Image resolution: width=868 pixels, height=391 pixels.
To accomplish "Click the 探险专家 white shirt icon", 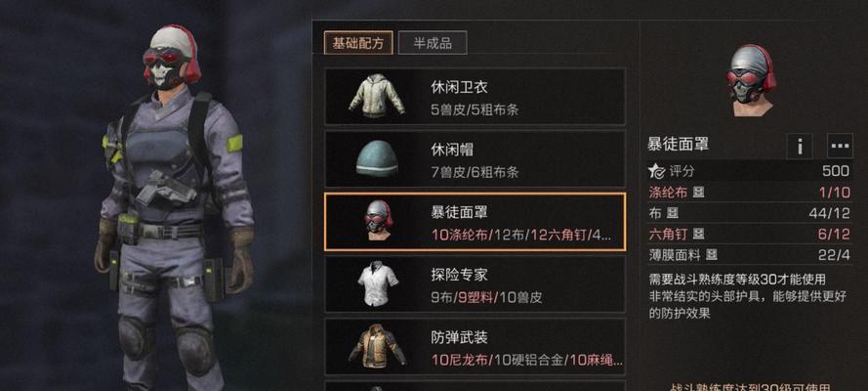I will coord(378,284).
